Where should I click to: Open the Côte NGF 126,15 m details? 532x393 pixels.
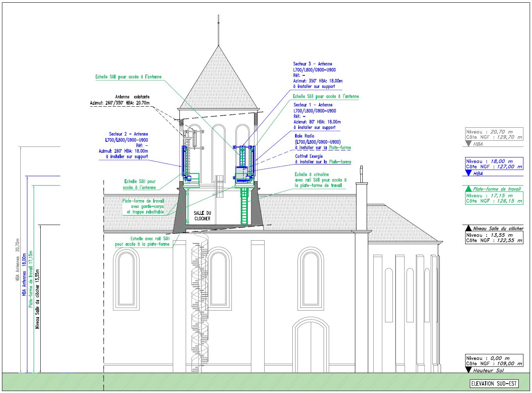click(493, 200)
